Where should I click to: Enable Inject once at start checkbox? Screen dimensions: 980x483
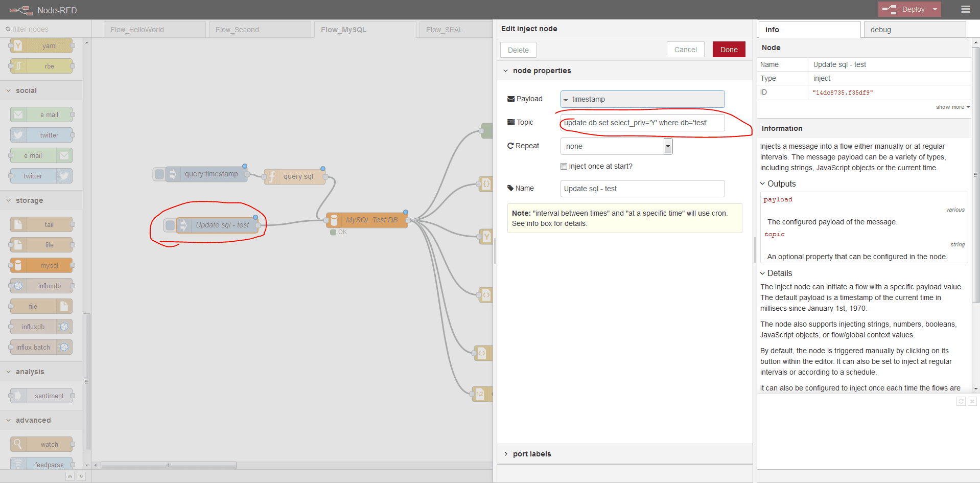[x=564, y=166]
